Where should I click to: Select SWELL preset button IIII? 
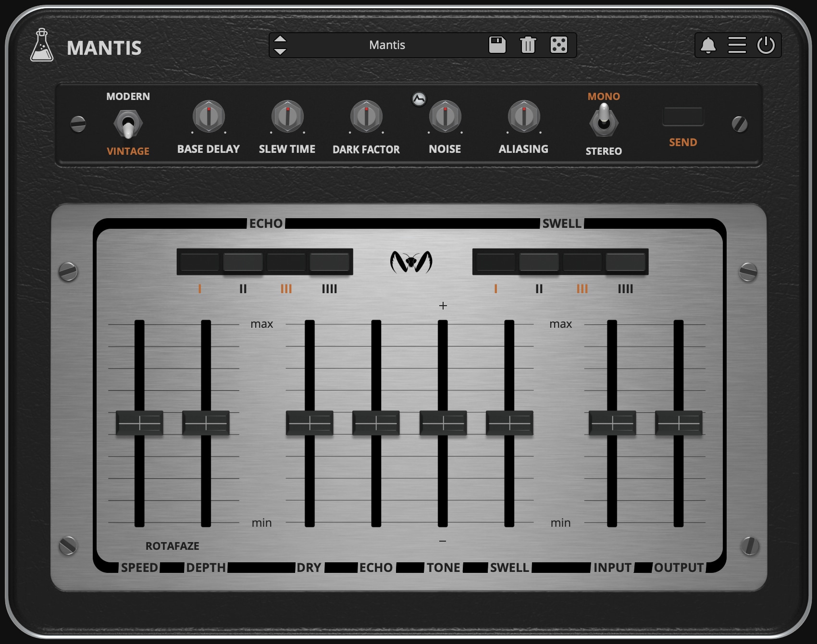[x=626, y=262]
